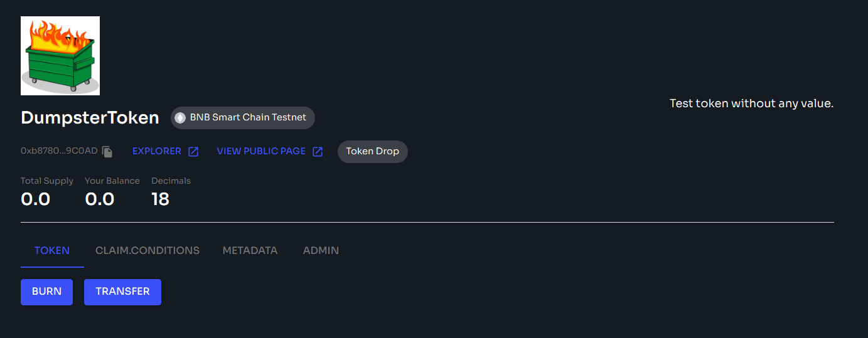Image resolution: width=868 pixels, height=338 pixels.
Task: Select the ADMIN tab
Action: pos(321,250)
